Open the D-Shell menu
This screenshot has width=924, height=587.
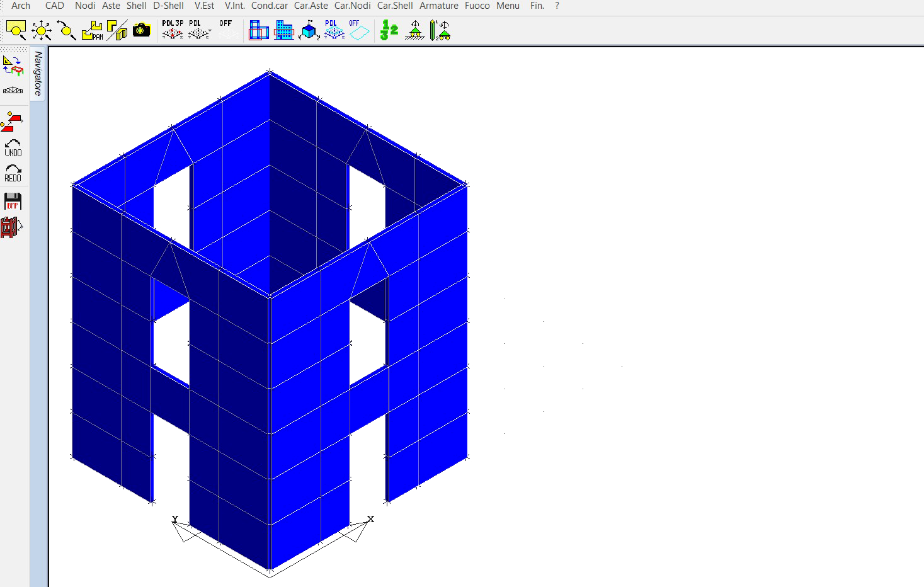[169, 6]
